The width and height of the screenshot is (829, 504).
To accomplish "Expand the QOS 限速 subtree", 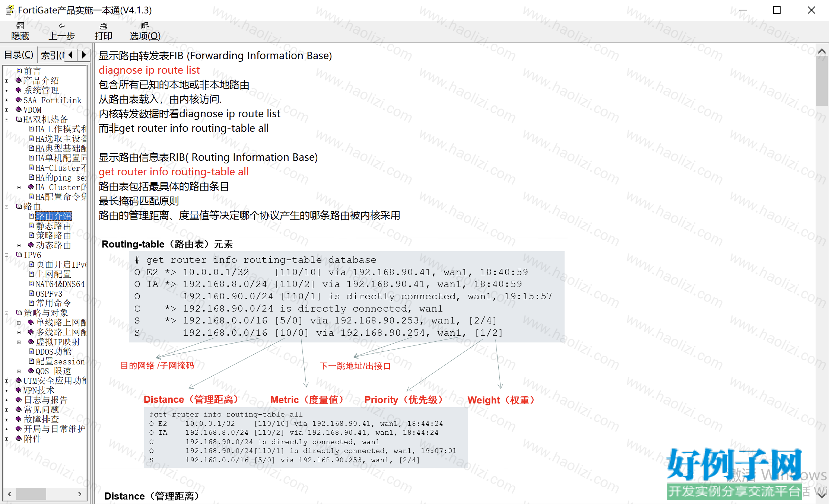I will [19, 371].
